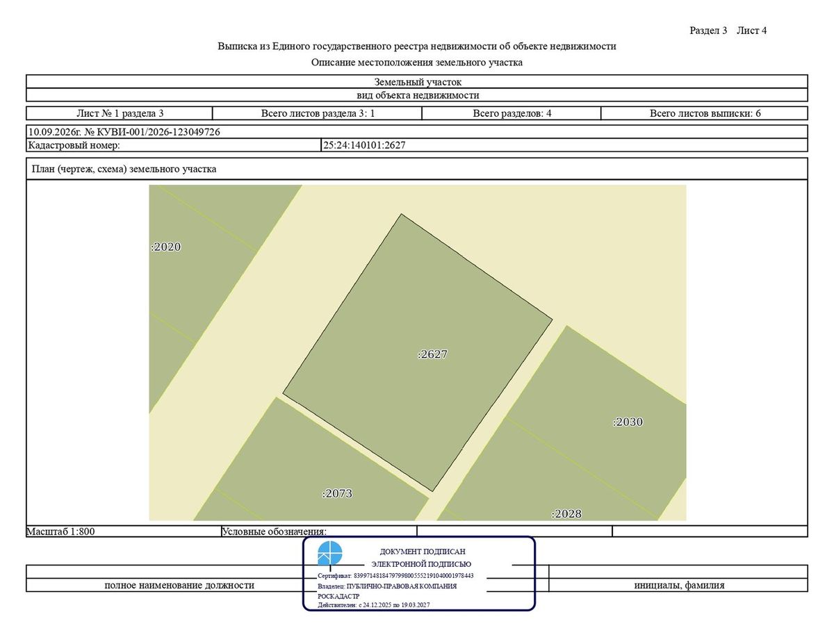Click "ДОКУМЕНТ ПОДПИСАН" in the signature stamp
Image resolution: width=834 pixels, height=644 pixels.
coord(423,552)
